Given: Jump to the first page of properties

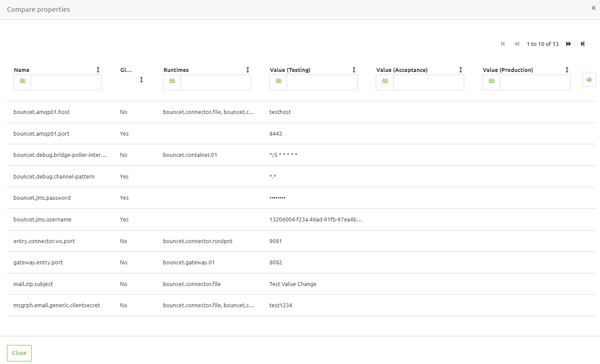Looking at the screenshot, I should pos(503,44).
